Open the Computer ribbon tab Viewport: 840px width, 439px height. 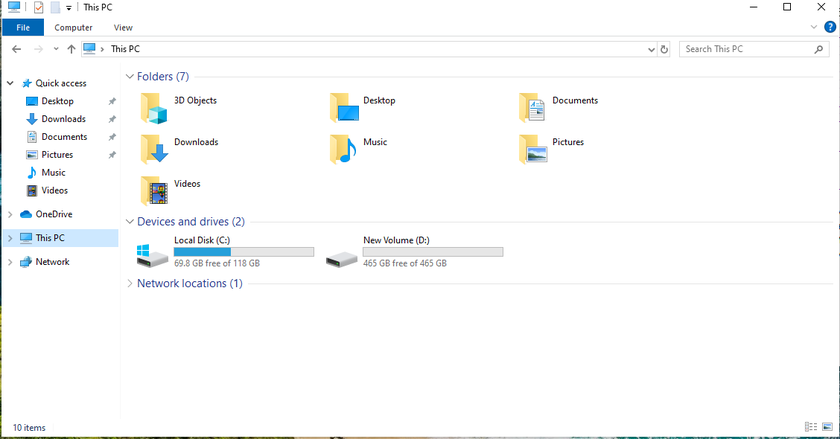(73, 27)
